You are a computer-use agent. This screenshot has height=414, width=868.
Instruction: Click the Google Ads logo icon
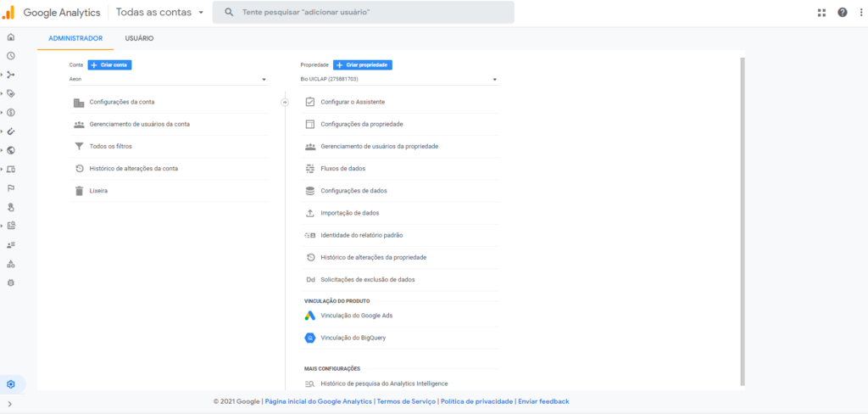point(310,316)
